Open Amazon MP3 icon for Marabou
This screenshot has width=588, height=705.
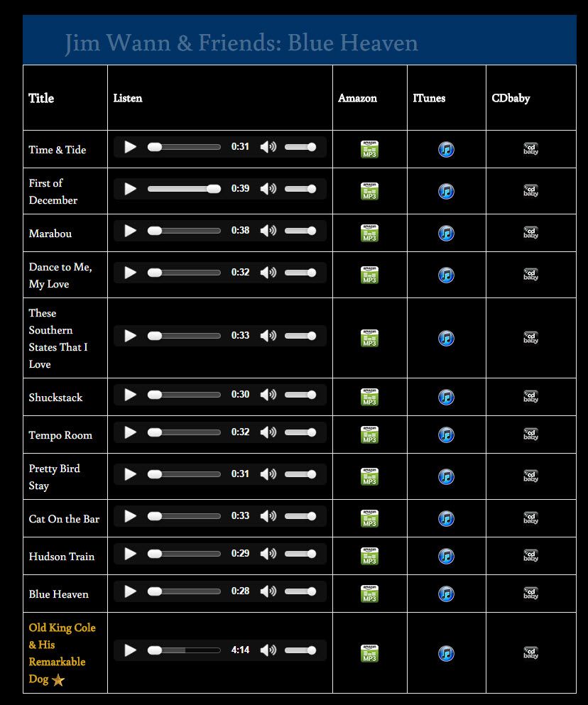pyautogui.click(x=369, y=233)
